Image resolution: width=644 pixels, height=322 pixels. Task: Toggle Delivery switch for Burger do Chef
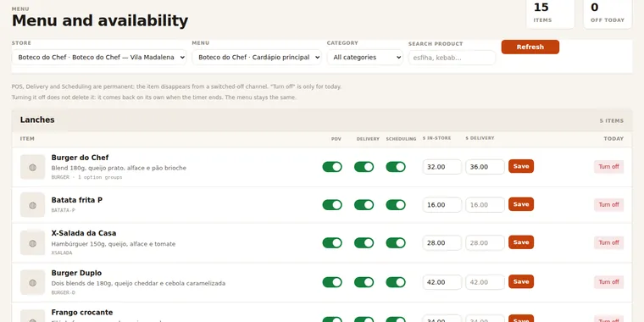click(364, 167)
